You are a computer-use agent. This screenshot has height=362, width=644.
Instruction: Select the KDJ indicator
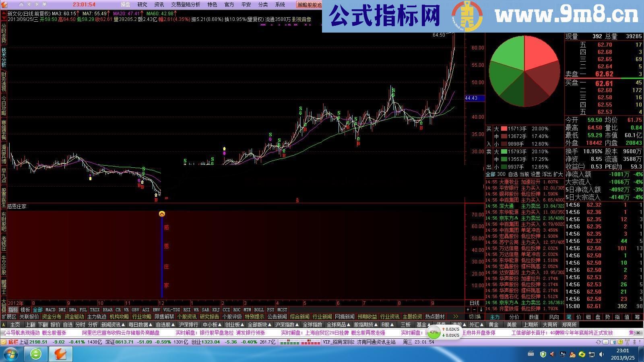click(x=216, y=310)
